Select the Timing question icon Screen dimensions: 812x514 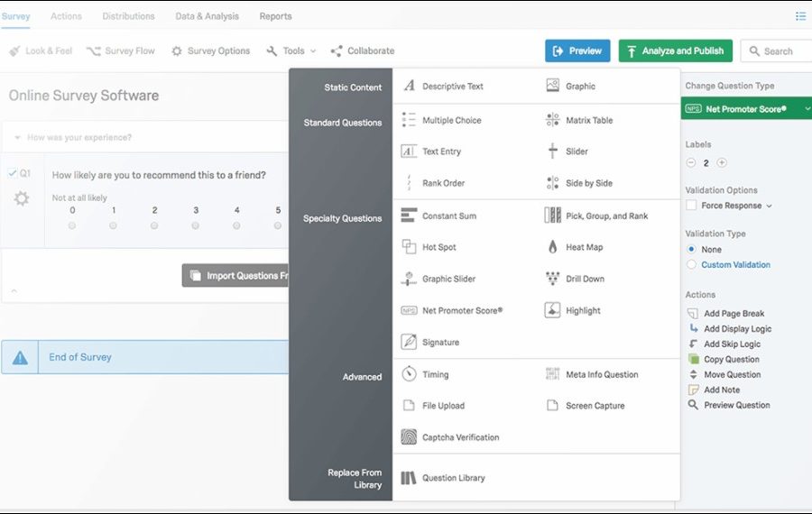click(x=408, y=374)
